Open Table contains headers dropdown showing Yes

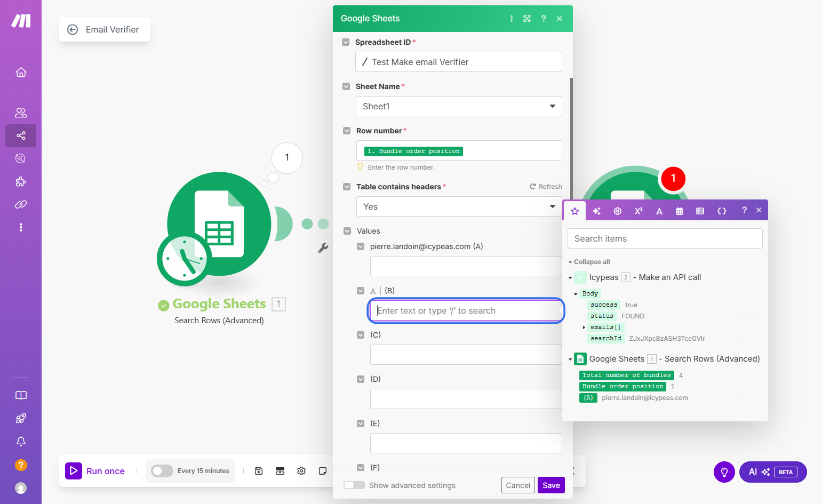coord(459,206)
